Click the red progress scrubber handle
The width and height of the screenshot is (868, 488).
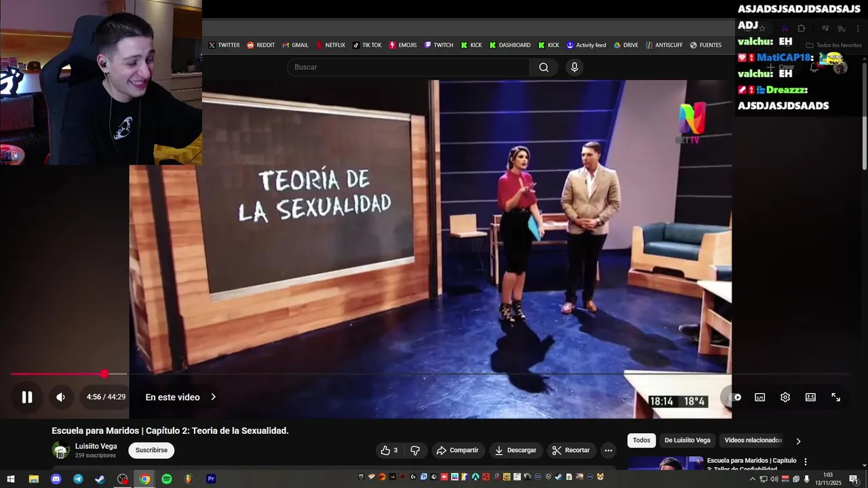(104, 373)
